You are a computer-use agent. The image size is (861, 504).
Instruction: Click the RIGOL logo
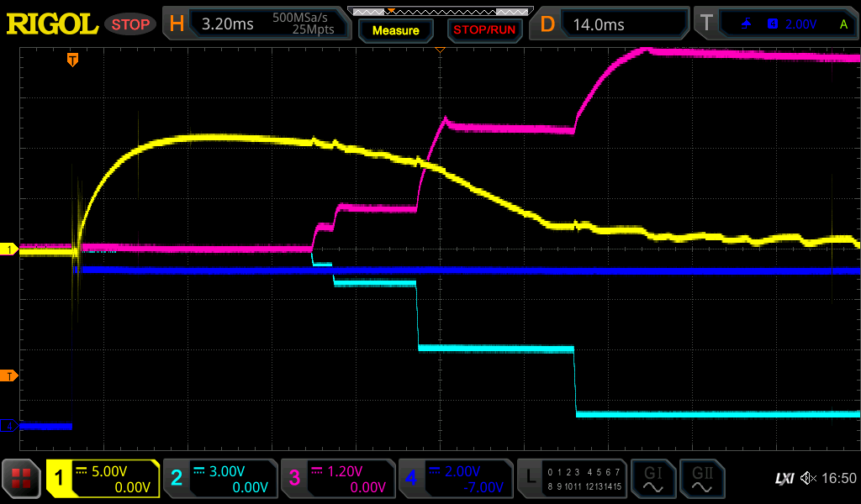(52, 24)
